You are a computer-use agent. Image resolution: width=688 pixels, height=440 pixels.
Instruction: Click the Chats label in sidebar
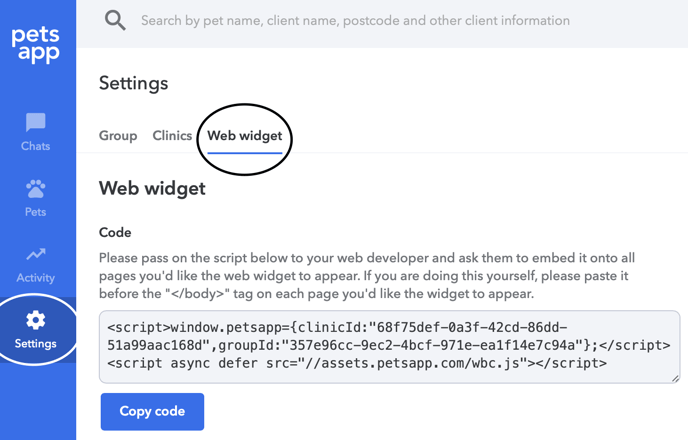(36, 146)
